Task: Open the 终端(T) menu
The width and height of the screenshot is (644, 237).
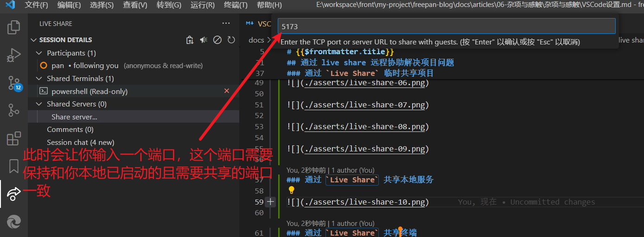Action: (x=236, y=5)
